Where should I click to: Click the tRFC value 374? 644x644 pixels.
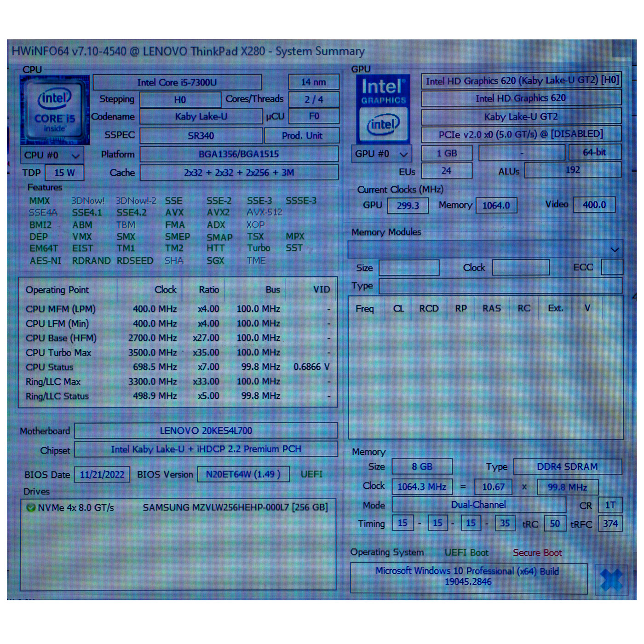pos(610,523)
